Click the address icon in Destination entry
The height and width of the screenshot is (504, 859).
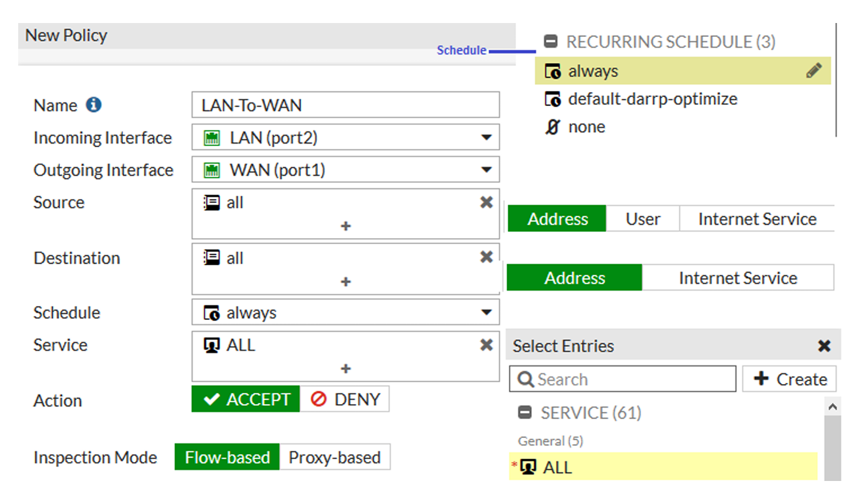click(212, 258)
